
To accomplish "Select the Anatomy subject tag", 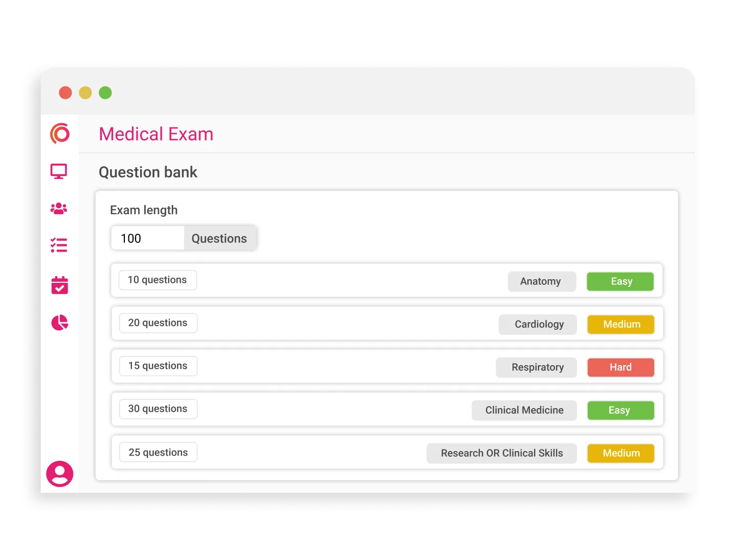I will (542, 281).
